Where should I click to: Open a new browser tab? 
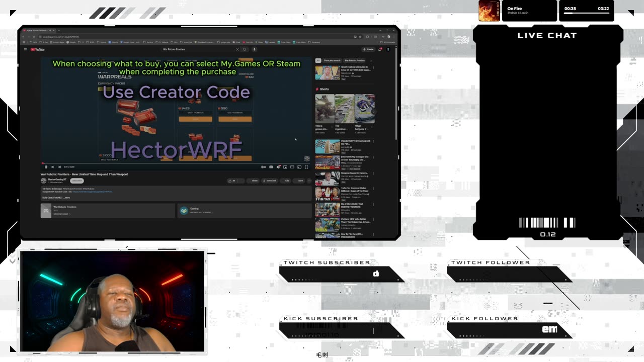coord(59,31)
